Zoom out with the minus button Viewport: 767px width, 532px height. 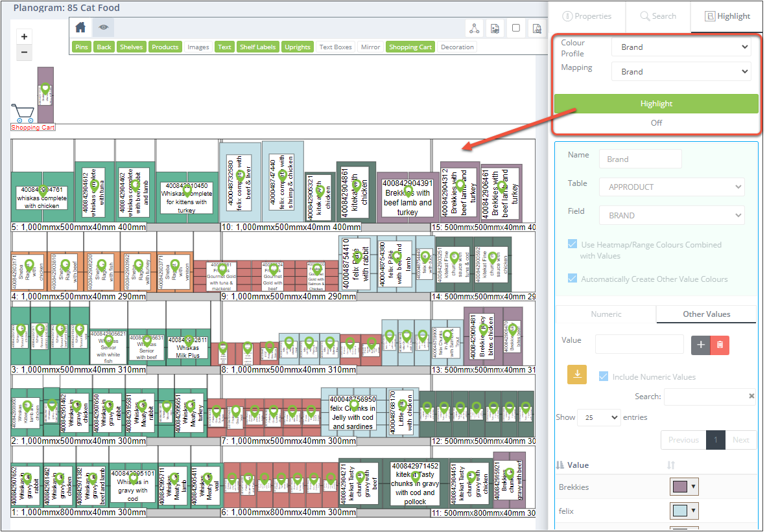click(24, 52)
